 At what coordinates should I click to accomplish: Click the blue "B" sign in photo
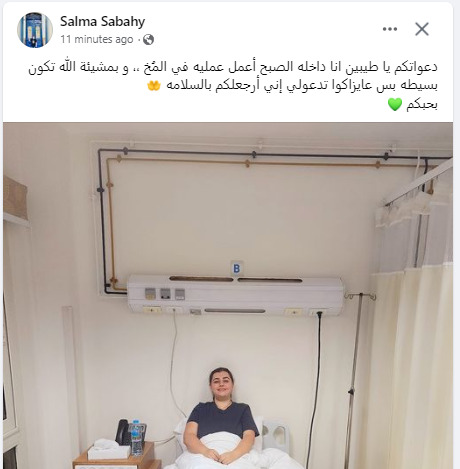236,268
